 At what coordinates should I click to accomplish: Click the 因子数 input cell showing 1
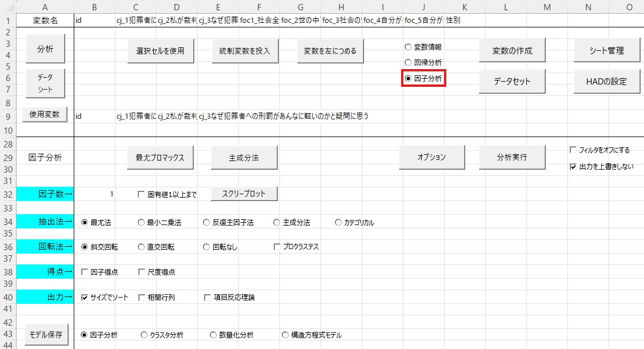pyautogui.click(x=95, y=194)
